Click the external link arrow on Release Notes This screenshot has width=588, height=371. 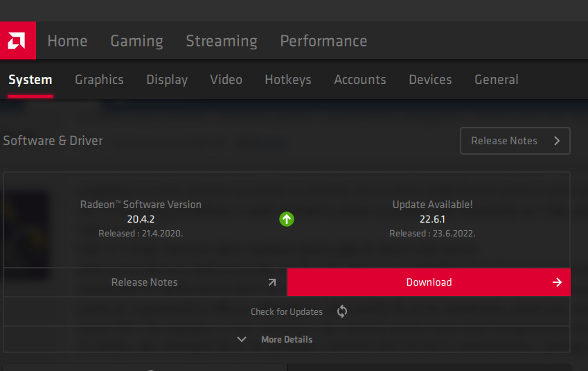pos(272,282)
